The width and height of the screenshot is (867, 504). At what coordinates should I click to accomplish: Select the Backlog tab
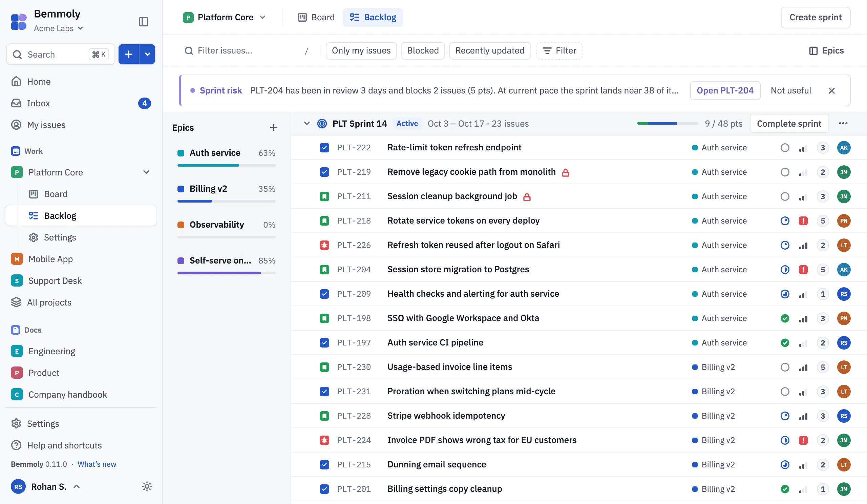pos(373,17)
